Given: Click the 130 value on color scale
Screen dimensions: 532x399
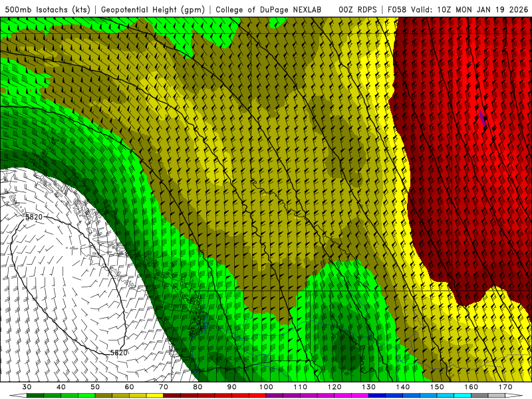Looking at the screenshot, I should [x=368, y=387].
